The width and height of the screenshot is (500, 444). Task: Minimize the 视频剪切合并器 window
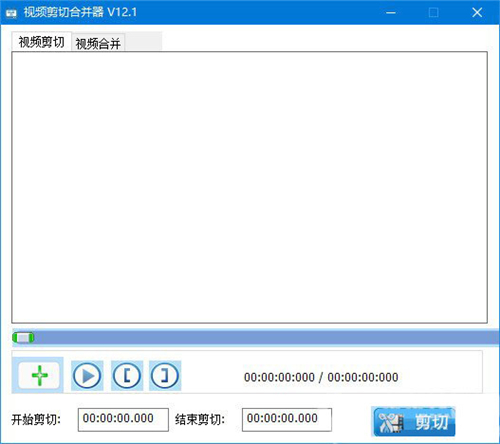click(x=391, y=13)
